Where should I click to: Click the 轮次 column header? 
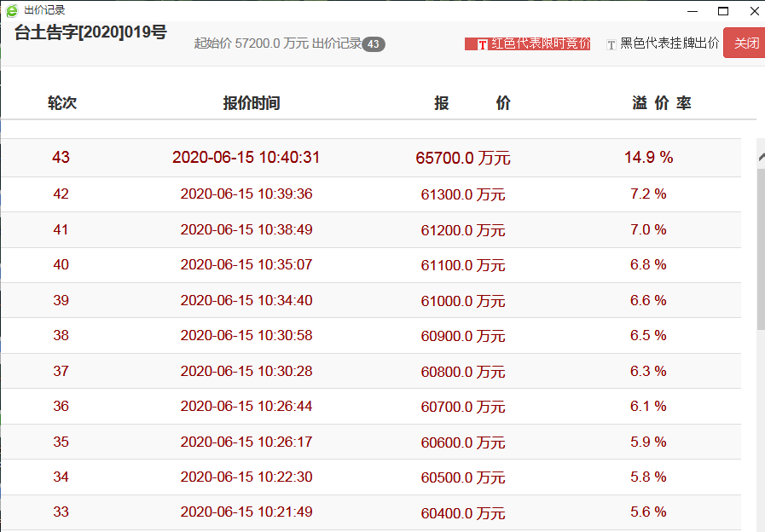coord(62,103)
